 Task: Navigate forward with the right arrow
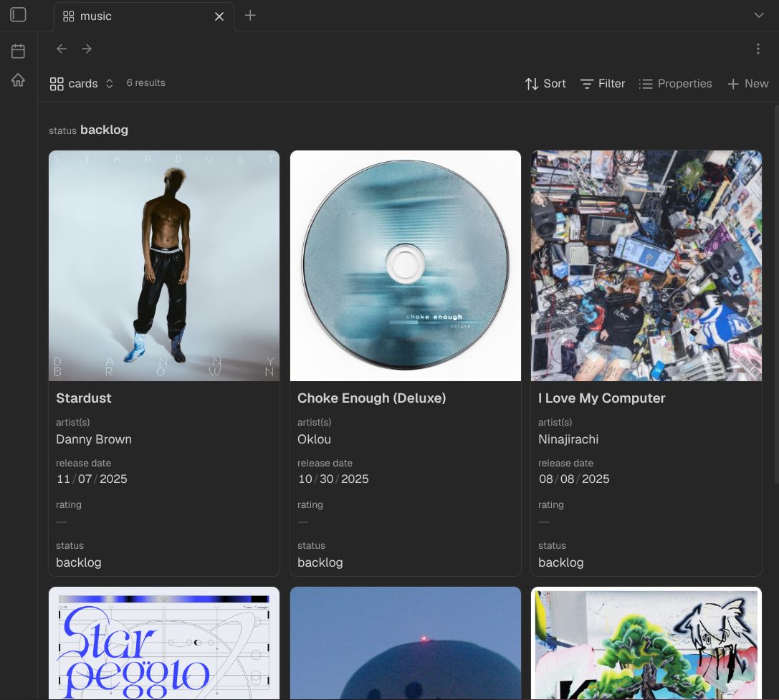tap(87, 49)
